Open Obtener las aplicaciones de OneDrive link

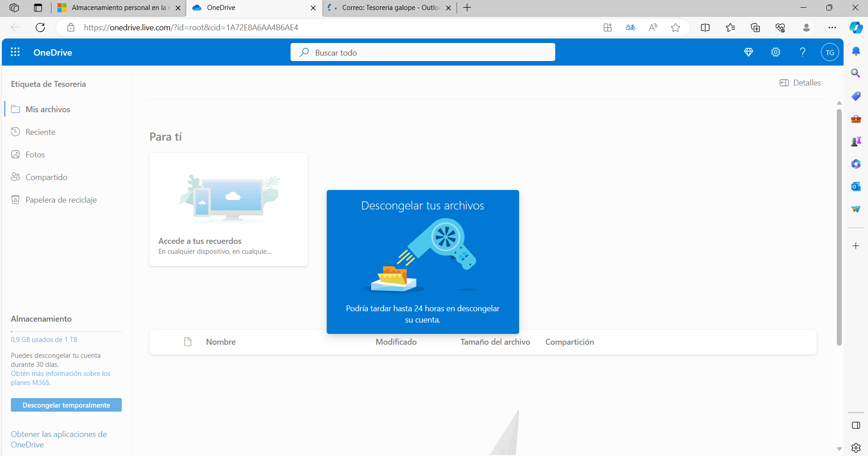coord(59,439)
